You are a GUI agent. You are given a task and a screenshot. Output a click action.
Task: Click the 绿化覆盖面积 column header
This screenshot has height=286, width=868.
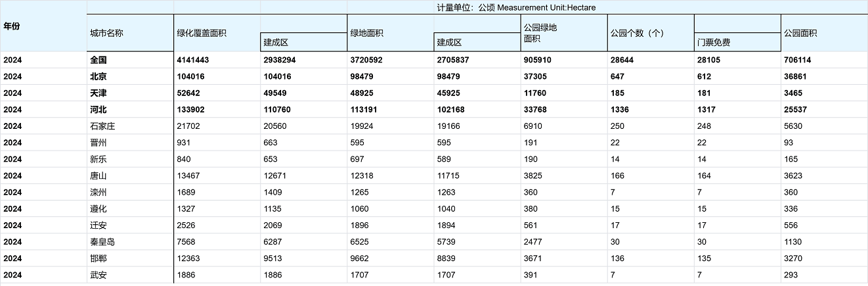coord(202,33)
